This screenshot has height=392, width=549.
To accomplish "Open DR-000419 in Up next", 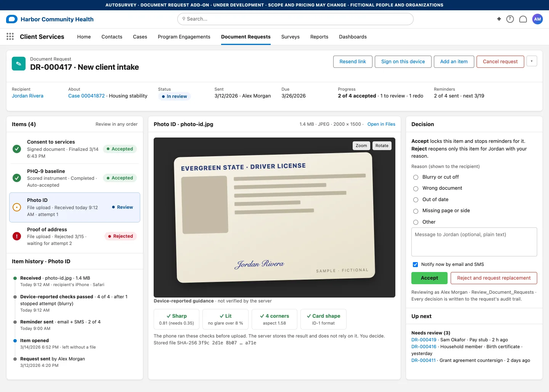I will click(x=424, y=340).
